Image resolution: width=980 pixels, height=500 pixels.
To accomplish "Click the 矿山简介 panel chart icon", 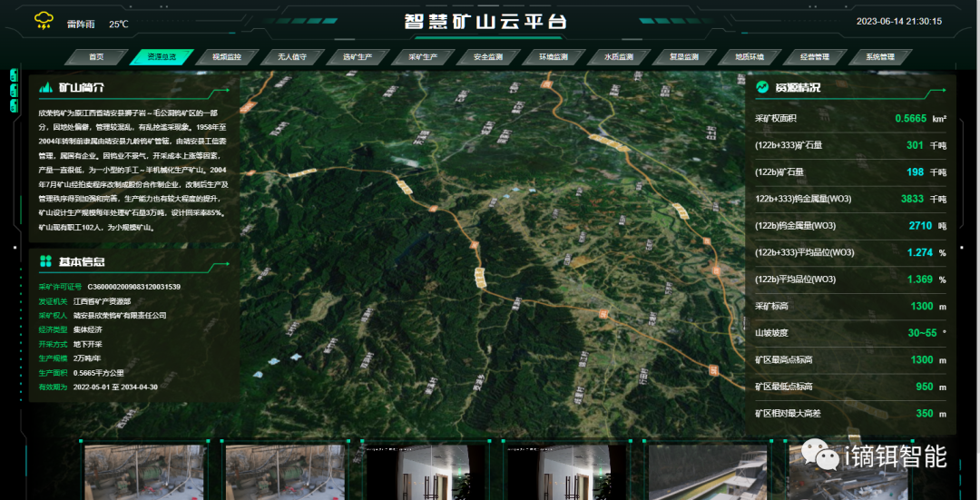I will 44,88.
